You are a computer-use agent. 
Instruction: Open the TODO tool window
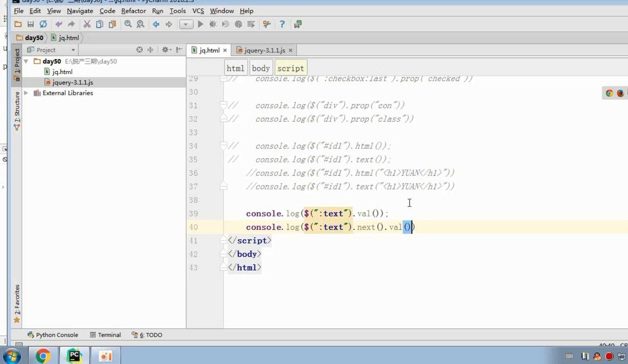(x=147, y=335)
